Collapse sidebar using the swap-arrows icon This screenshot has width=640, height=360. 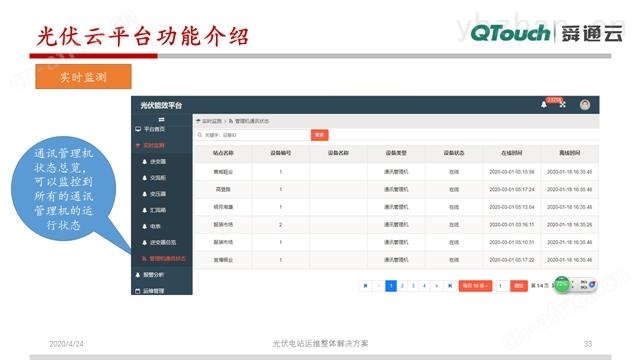(161, 119)
